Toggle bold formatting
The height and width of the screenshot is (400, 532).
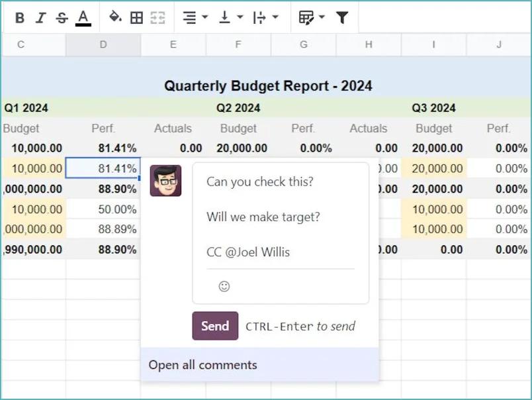[x=19, y=17]
